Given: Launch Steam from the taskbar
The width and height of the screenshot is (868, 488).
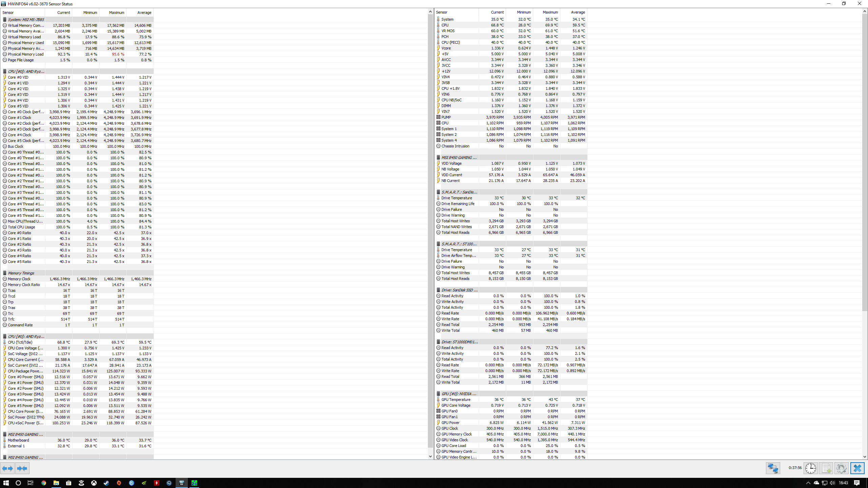Looking at the screenshot, I should coord(106,483).
